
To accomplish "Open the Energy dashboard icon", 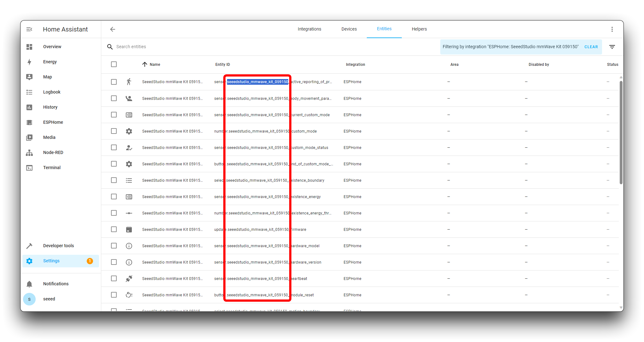I will point(29,62).
